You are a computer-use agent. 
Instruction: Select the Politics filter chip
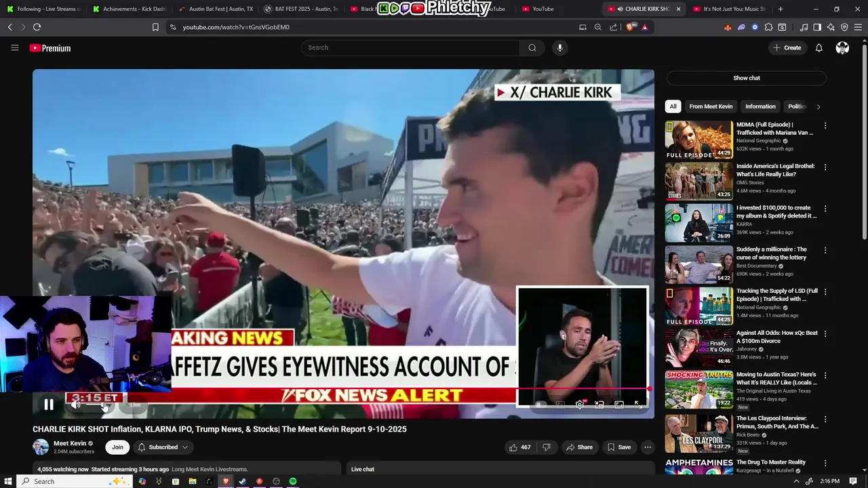point(797,106)
